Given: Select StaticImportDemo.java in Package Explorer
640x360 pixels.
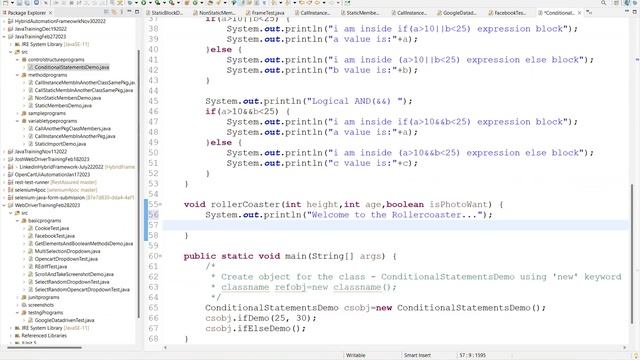Looking at the screenshot, I should coord(60,144).
